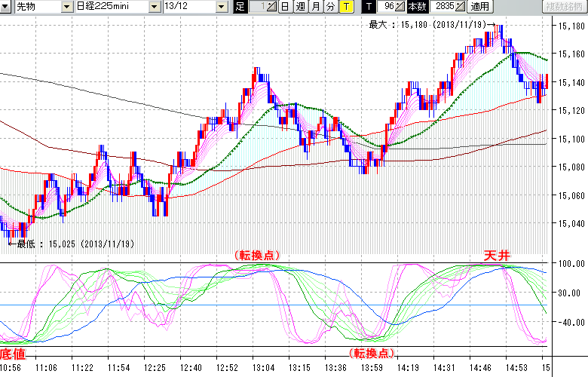Viewport: 588px width, 377px height.
Task: Switch chart to 月 (monthly) bars
Action: pyautogui.click(x=315, y=7)
